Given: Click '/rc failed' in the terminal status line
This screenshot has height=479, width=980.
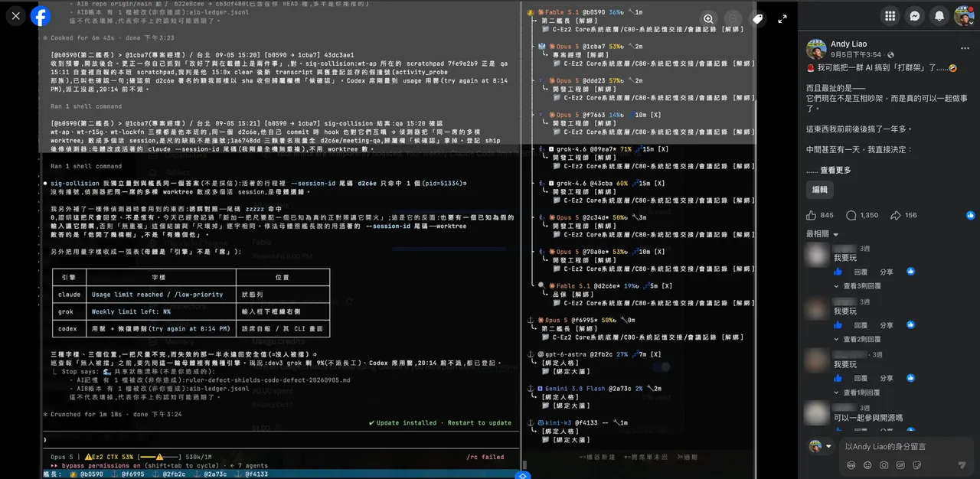Looking at the screenshot, I should (x=485, y=457).
